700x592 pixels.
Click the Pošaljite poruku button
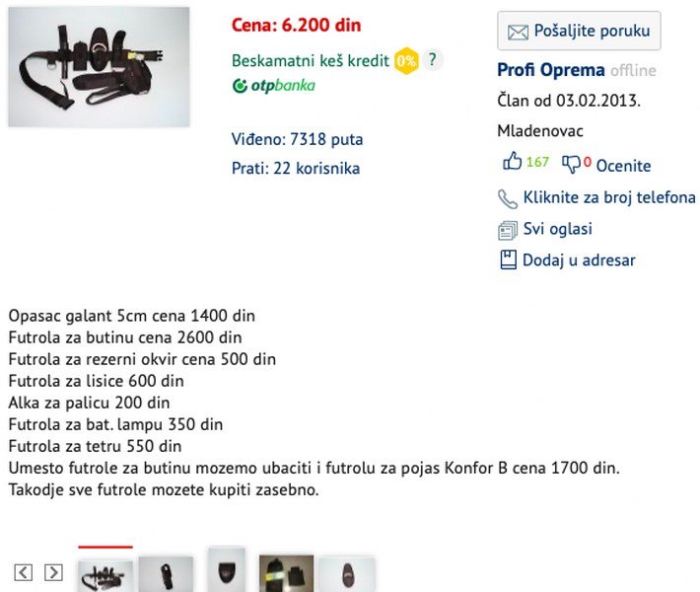pos(579,31)
